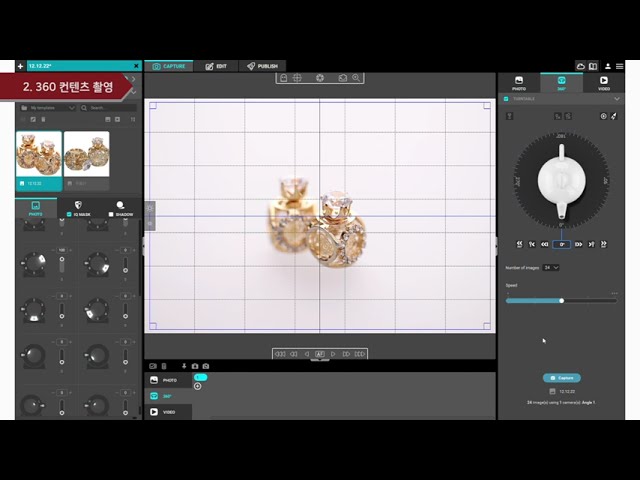This screenshot has height=480, width=640.
Task: Click the second camera icon in the bottom toolbar
Action: (x=206, y=366)
